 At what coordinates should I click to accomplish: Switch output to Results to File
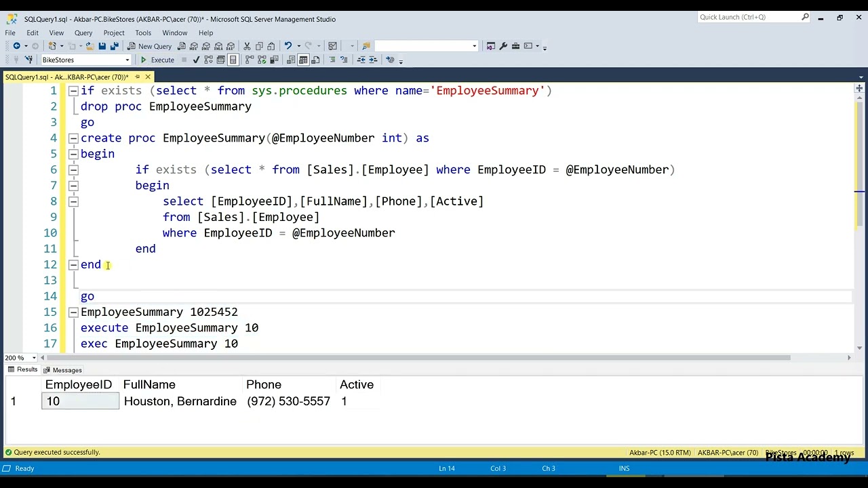coord(315,60)
